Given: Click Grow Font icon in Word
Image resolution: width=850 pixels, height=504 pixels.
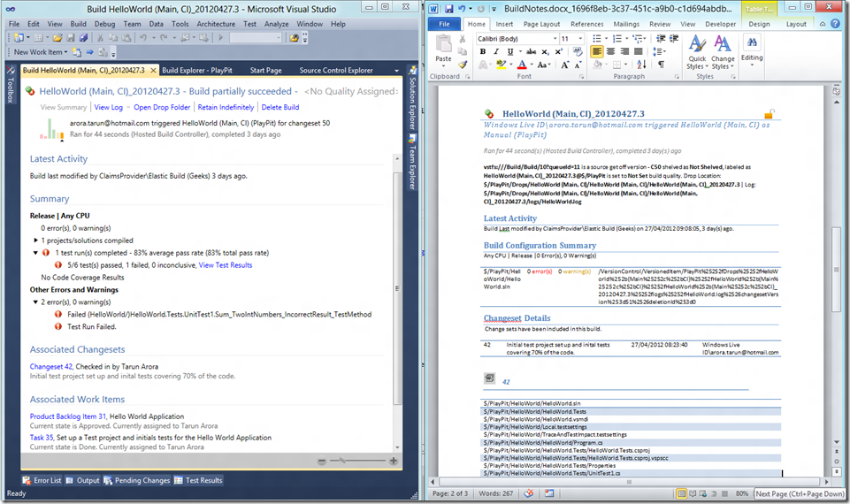Looking at the screenshot, I should [565, 65].
